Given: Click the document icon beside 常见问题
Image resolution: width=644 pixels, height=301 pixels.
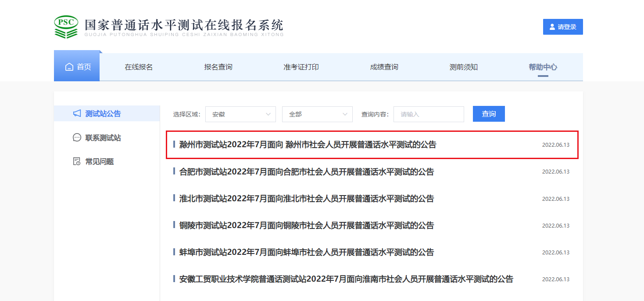Looking at the screenshot, I should tap(77, 161).
